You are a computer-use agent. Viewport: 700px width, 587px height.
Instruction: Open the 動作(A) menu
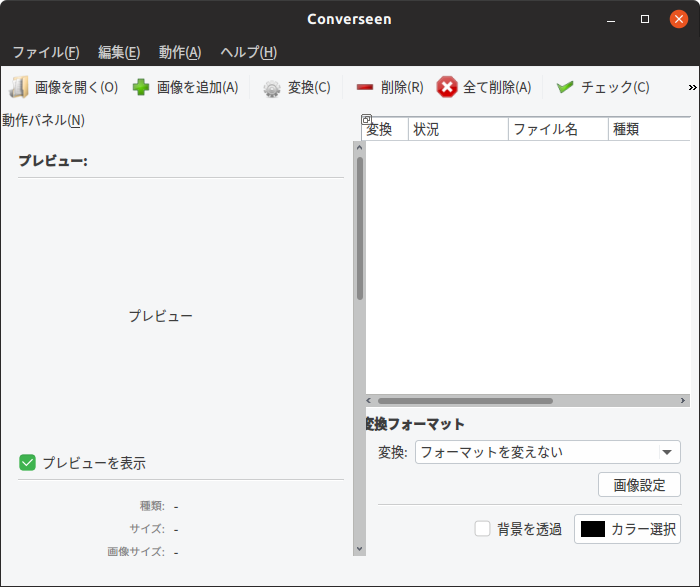click(180, 52)
